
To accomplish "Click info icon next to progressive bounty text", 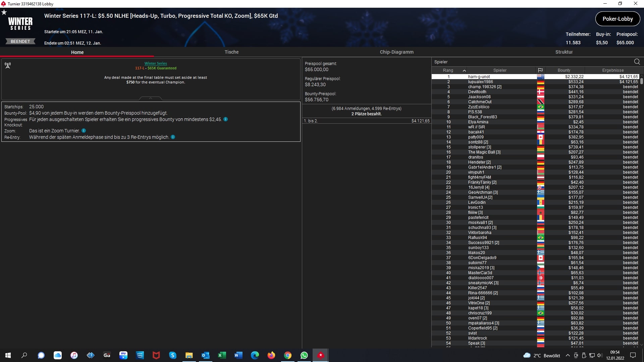I will coord(226,119).
